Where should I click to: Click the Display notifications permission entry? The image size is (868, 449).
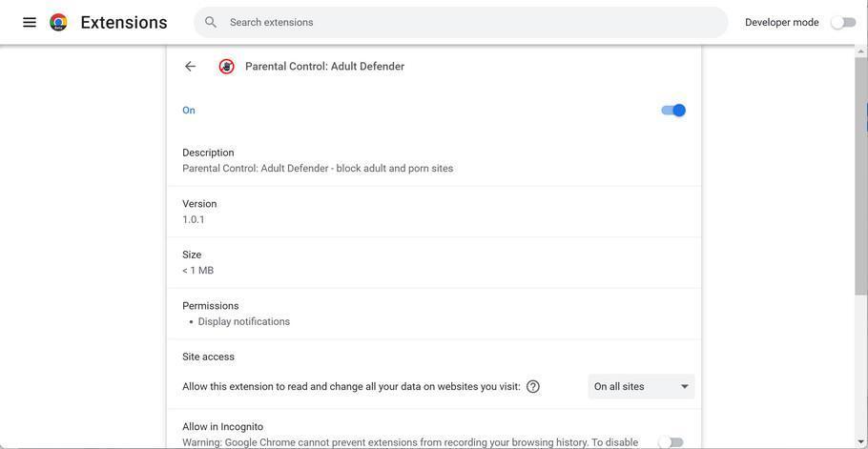(x=244, y=322)
